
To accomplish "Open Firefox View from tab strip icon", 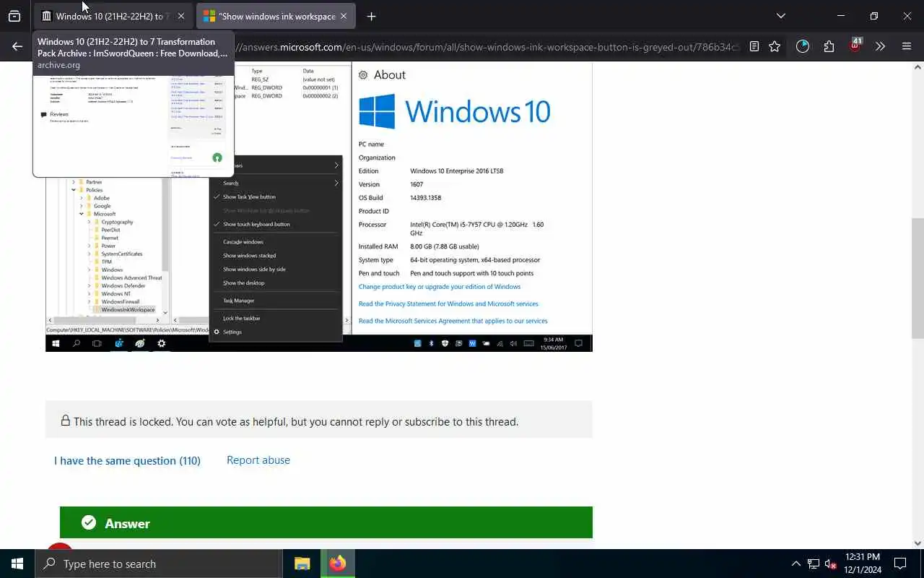I will 14,16.
